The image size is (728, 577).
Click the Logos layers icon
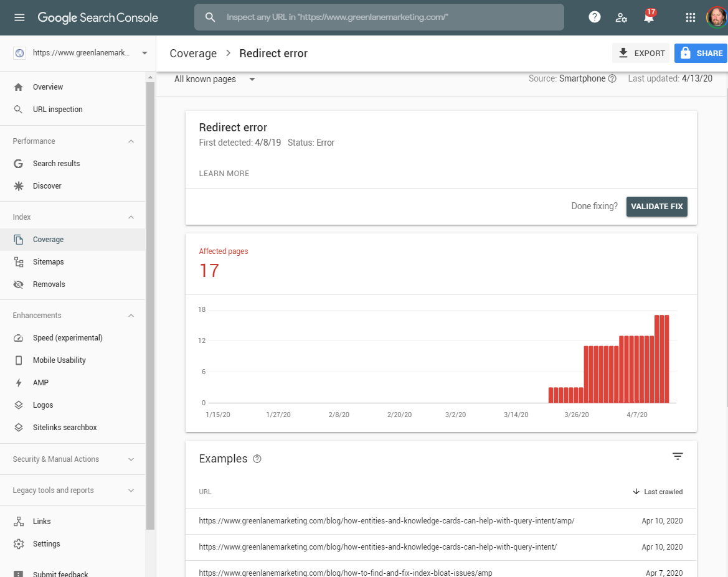(19, 405)
